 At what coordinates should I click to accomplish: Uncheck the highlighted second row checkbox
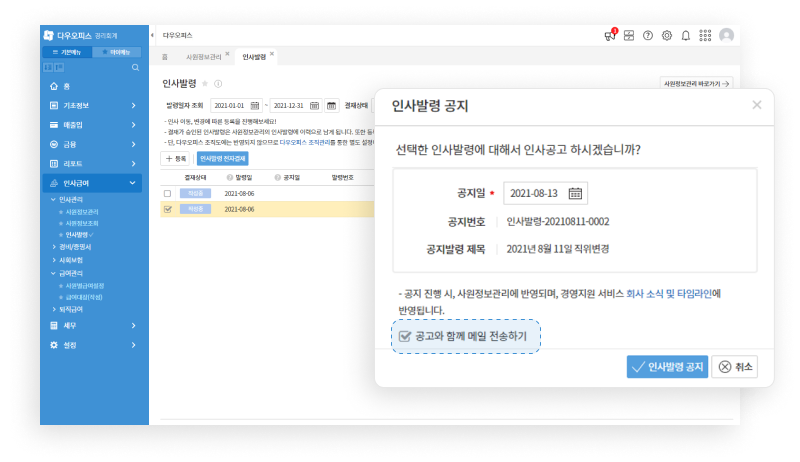[x=167, y=209]
